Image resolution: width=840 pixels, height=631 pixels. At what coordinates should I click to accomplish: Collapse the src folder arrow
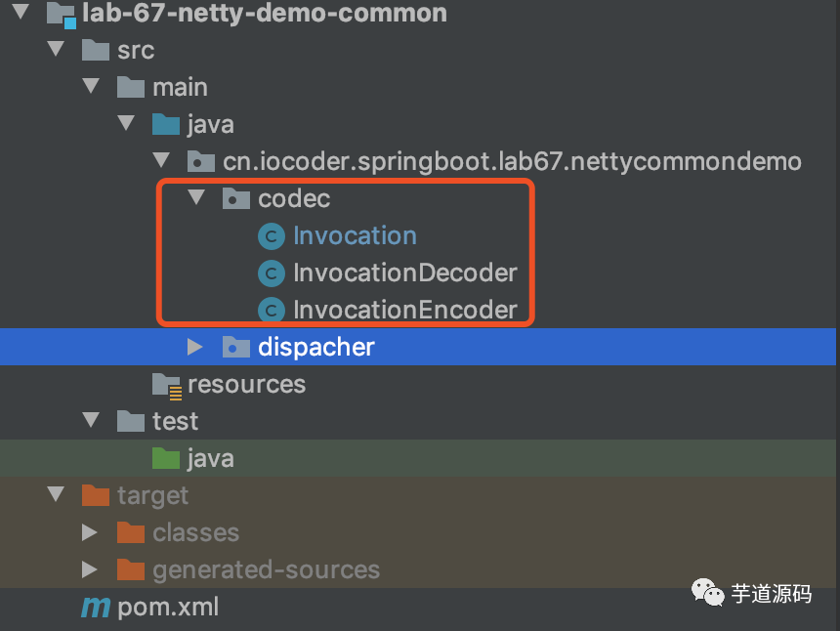[56, 49]
